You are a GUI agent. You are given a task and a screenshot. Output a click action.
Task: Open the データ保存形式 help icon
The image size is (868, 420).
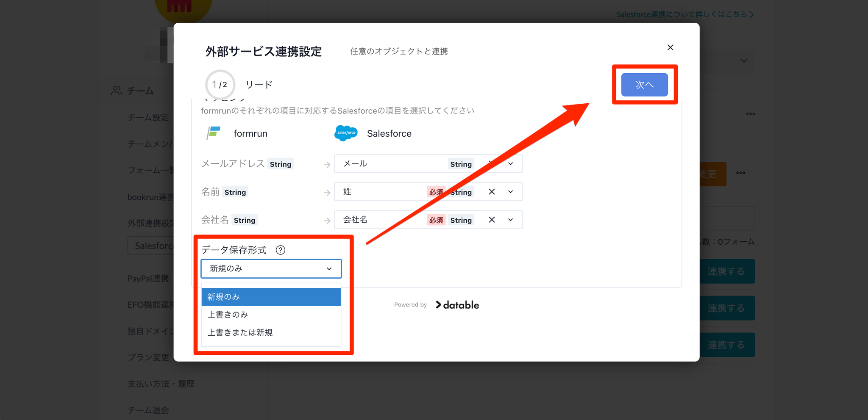(x=281, y=250)
